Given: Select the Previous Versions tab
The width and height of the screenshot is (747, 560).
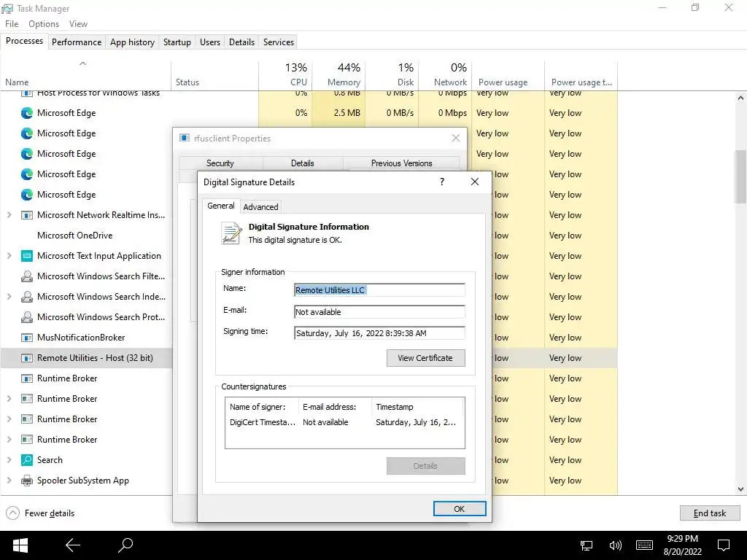Looking at the screenshot, I should [402, 163].
